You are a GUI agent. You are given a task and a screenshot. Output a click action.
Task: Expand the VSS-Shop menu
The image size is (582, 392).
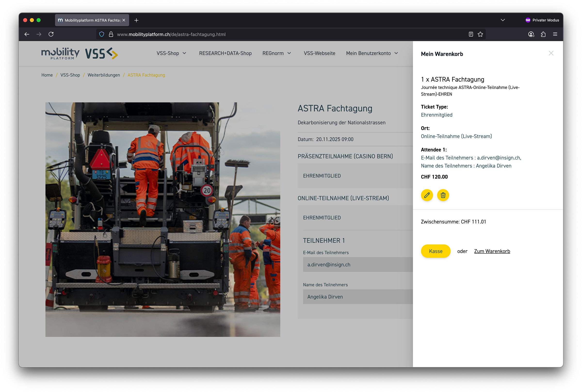171,53
